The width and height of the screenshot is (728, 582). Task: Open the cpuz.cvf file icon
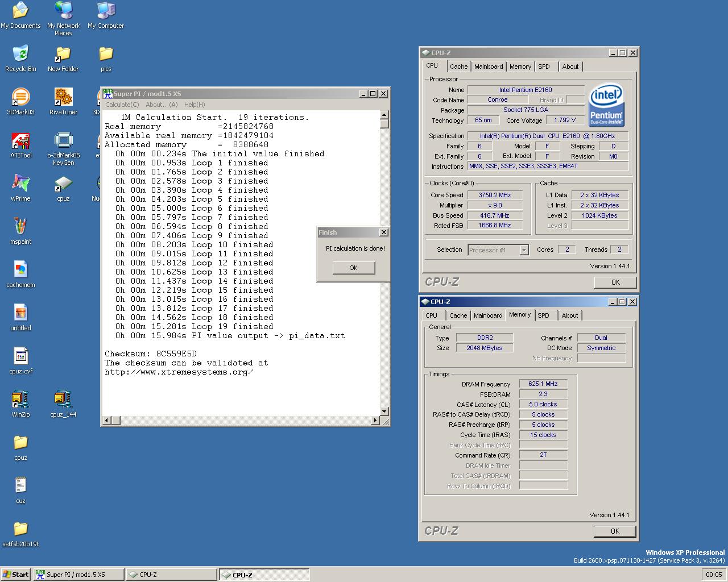click(x=20, y=361)
